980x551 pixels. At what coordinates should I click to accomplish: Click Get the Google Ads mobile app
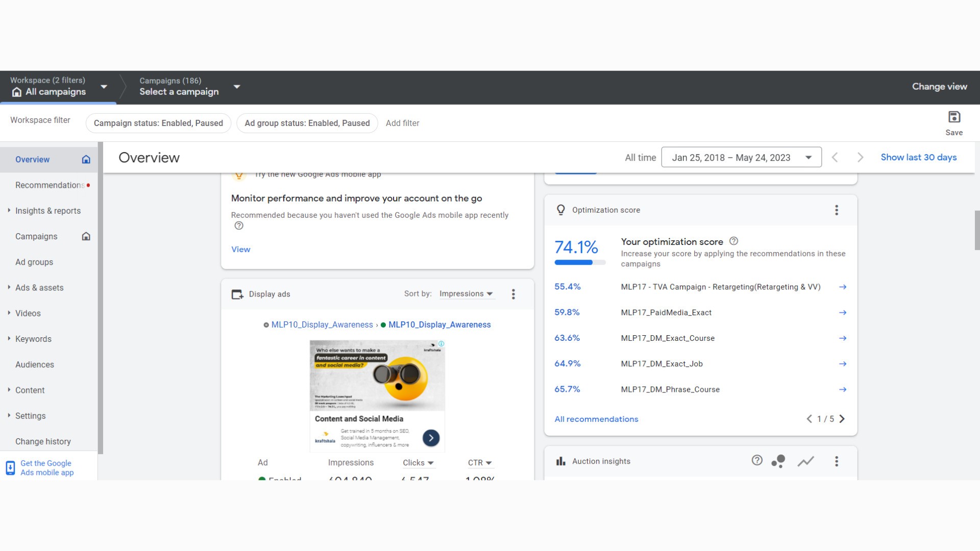click(47, 468)
